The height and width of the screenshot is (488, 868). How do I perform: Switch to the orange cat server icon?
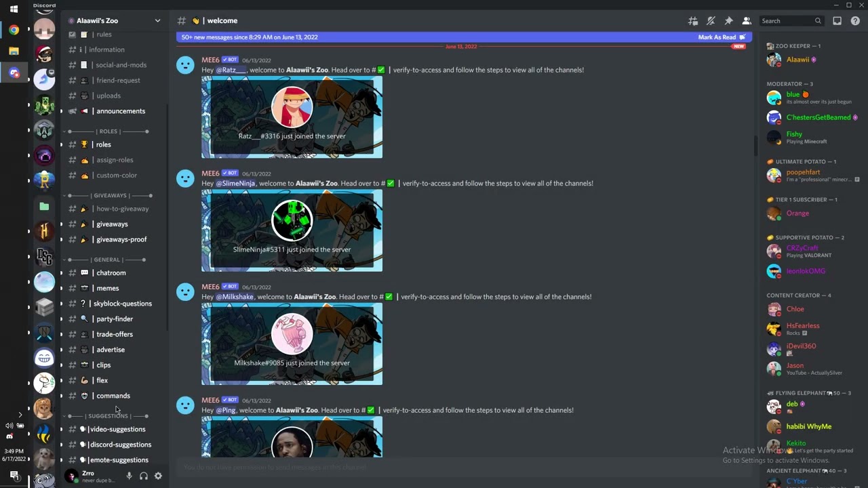[x=44, y=408]
